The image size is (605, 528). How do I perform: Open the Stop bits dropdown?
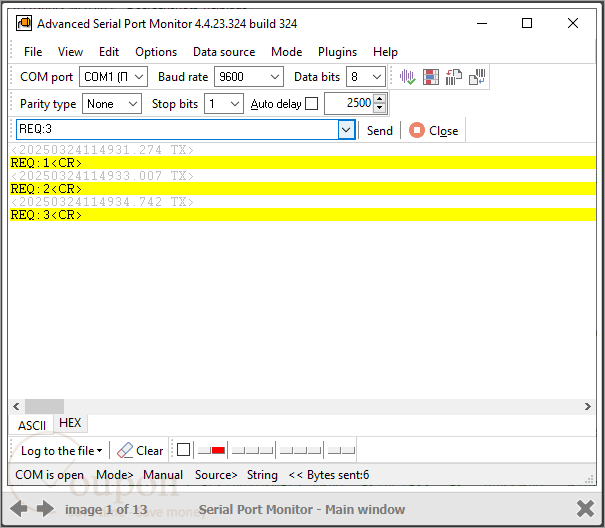tap(224, 103)
